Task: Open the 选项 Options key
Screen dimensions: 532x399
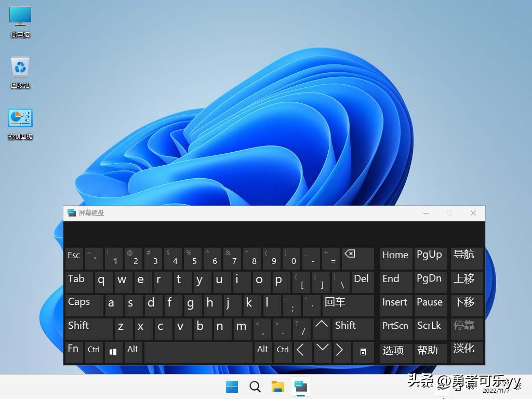Action: [x=395, y=352]
